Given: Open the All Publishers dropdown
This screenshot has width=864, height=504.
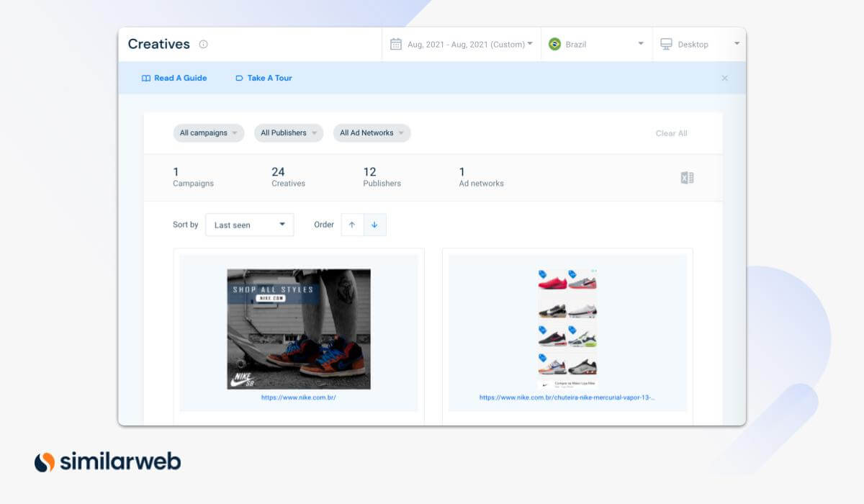Looking at the screenshot, I should click(x=288, y=132).
